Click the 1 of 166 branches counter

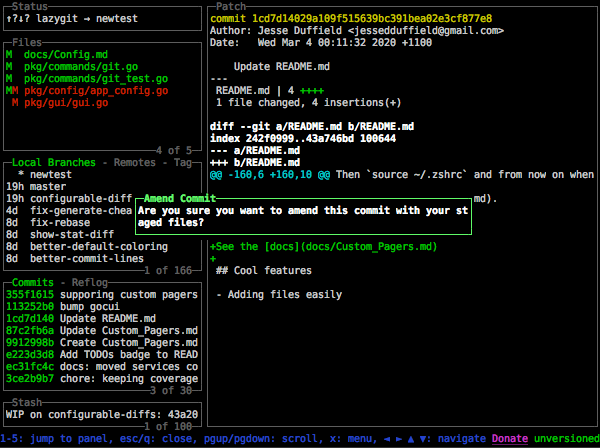168,270
